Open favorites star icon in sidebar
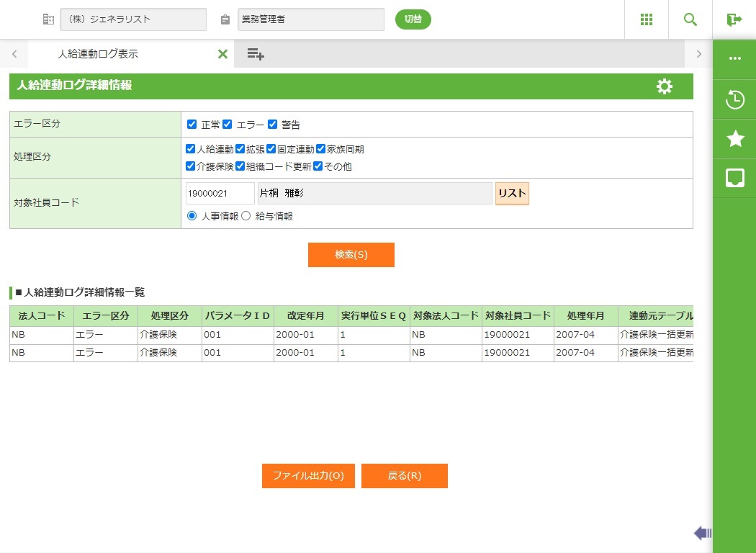The height and width of the screenshot is (553, 756). click(734, 138)
